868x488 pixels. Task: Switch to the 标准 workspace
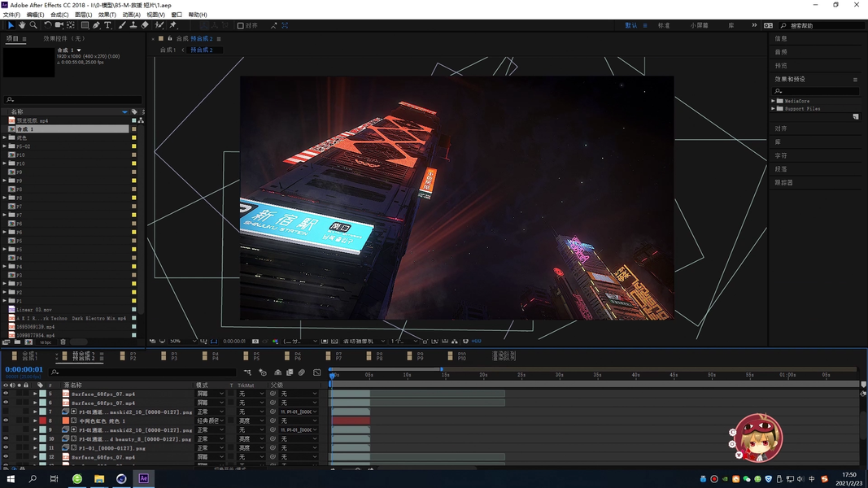click(x=664, y=25)
